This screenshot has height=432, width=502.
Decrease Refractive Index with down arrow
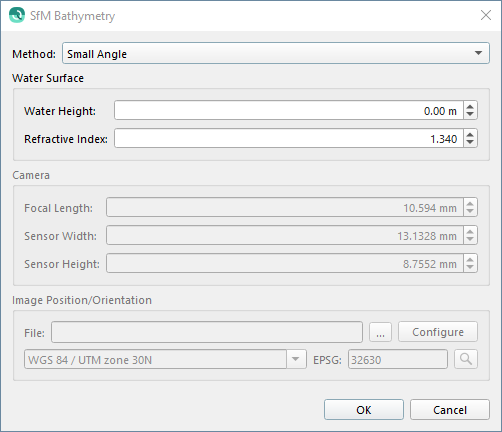point(470,143)
